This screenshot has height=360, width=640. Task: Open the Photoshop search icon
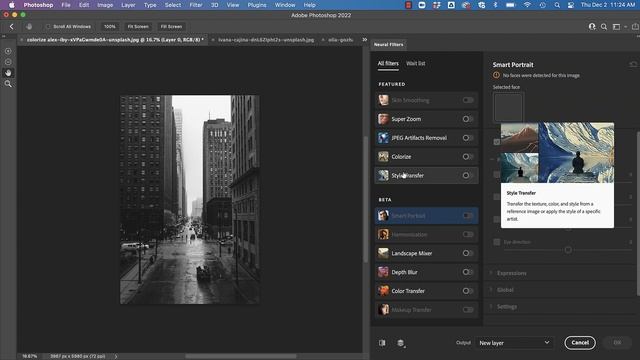(604, 27)
